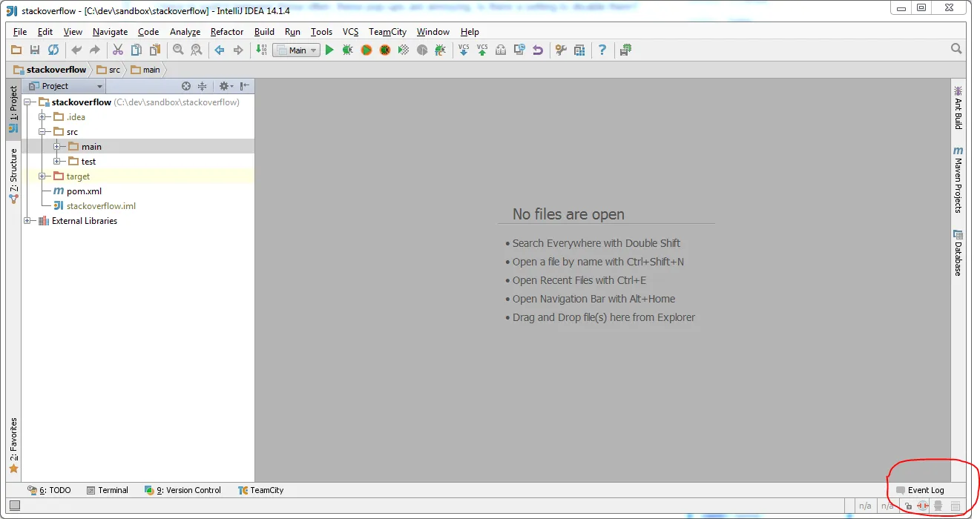980x519 pixels.
Task: Click the Forward navigation arrow
Action: click(x=237, y=50)
